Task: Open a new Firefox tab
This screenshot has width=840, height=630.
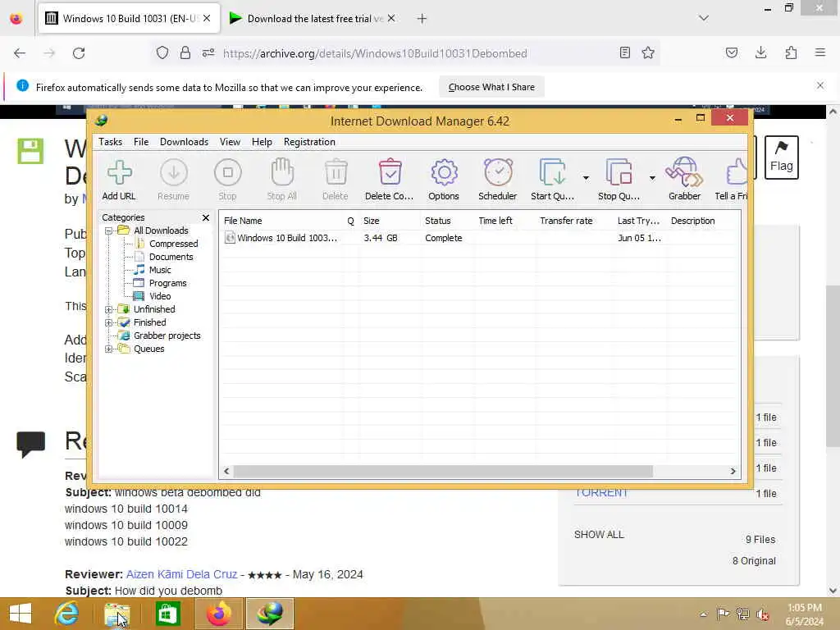Action: coord(422,19)
